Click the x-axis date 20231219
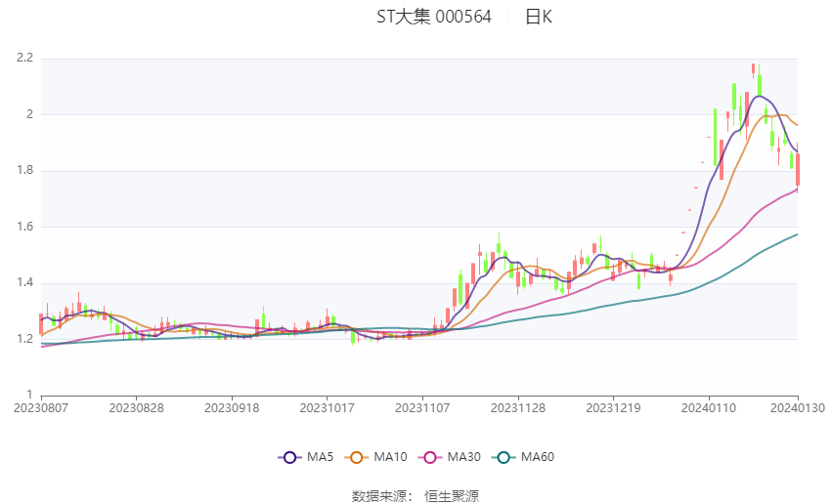This screenshot has width=831, height=504. point(613,408)
